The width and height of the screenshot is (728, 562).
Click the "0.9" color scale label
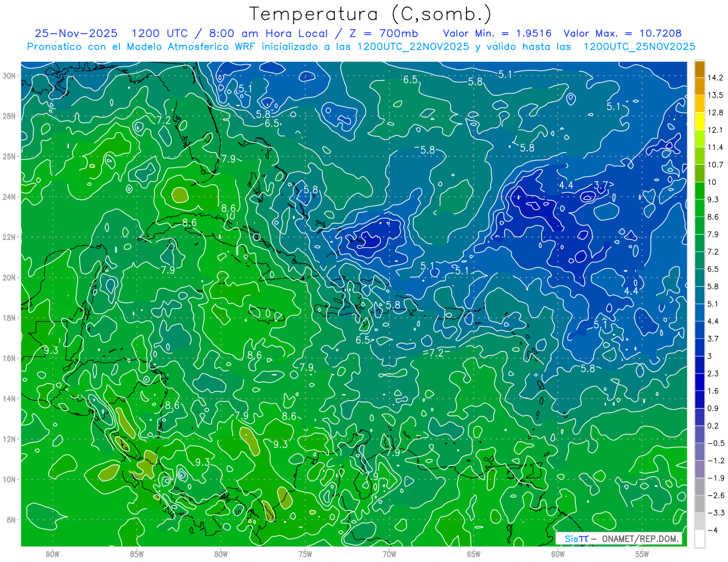(713, 408)
